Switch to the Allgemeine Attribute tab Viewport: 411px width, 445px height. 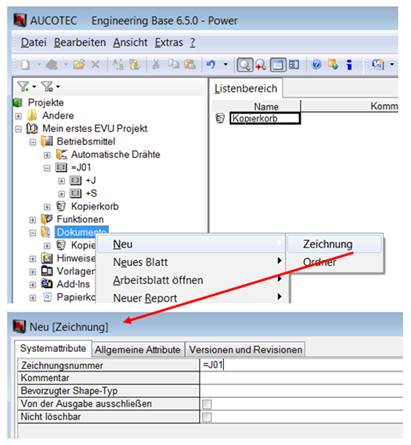pos(137,350)
